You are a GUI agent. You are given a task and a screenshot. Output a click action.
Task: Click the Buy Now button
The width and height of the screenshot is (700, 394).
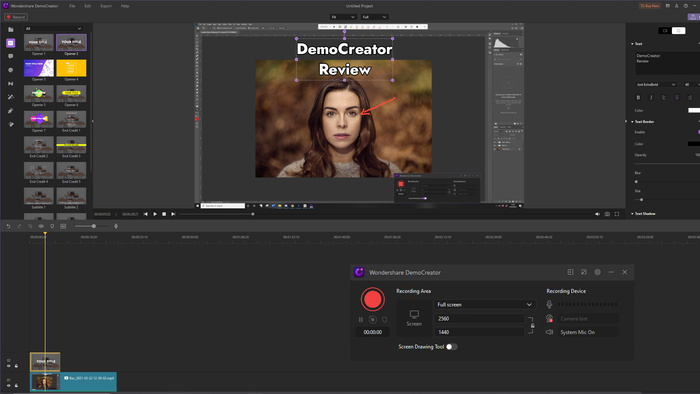[x=650, y=6]
